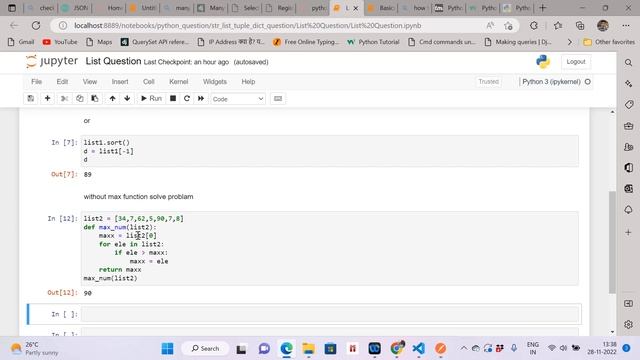Open Edge sidebar settings gear
The width and height of the screenshot is (640, 360).
629,324
